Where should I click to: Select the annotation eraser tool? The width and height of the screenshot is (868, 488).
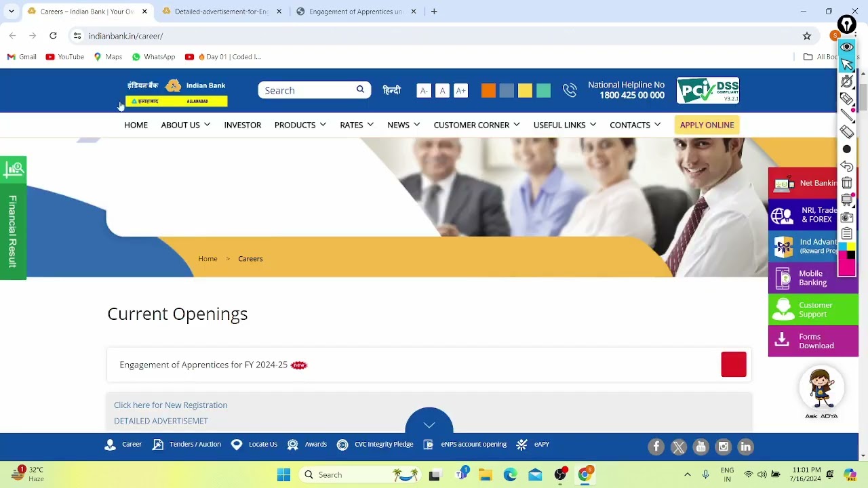click(x=847, y=132)
